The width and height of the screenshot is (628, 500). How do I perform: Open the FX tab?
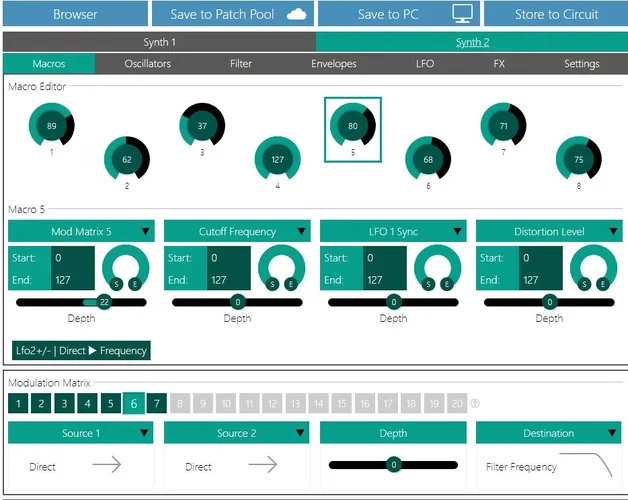[x=499, y=64]
